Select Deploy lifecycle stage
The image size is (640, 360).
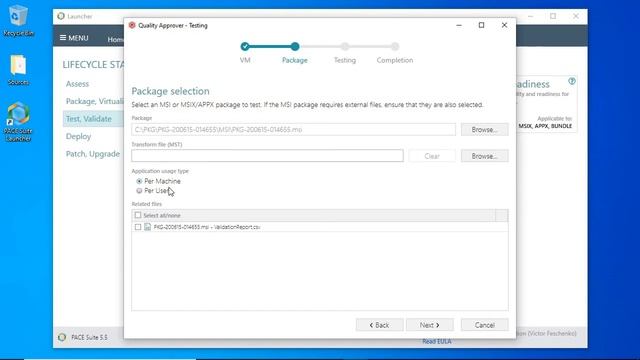tap(78, 136)
